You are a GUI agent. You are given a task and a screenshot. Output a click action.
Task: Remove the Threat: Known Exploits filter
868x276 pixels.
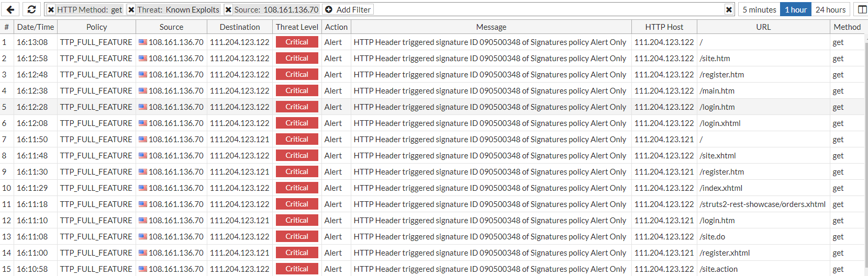click(131, 9)
